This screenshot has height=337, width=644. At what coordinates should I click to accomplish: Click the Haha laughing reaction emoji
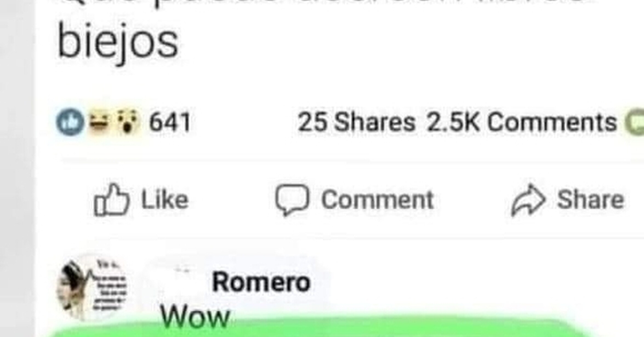coord(99,122)
